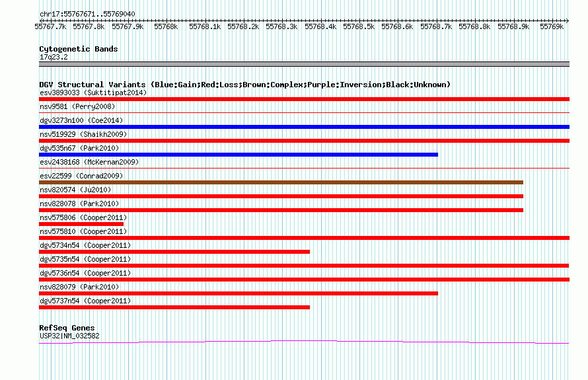Click the esv3893033 (Suktitipat2014) label text
The width and height of the screenshot is (588, 380).
(x=93, y=93)
